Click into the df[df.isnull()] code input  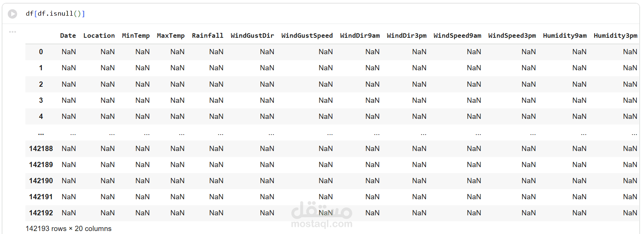pos(55,14)
